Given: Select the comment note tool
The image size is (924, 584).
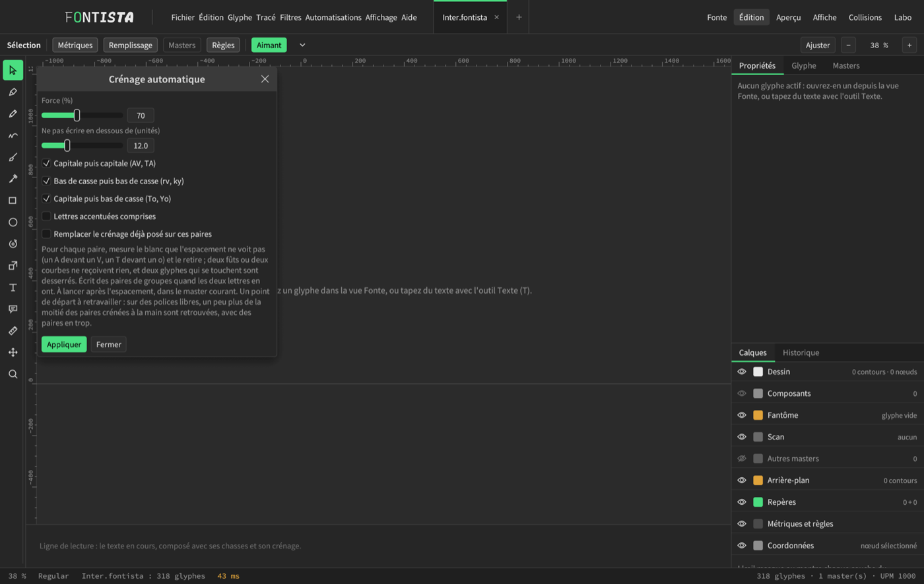Looking at the screenshot, I should [x=13, y=309].
